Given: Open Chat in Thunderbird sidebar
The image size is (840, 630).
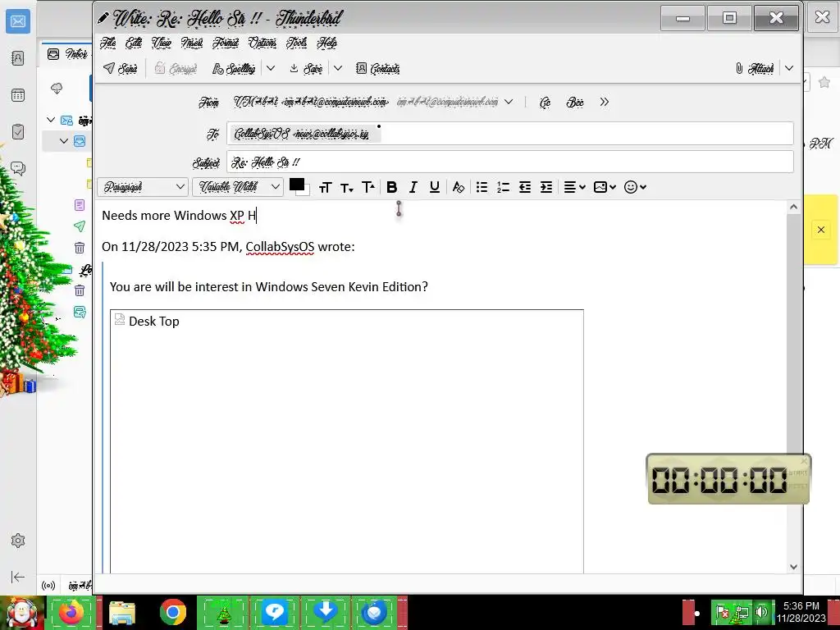Looking at the screenshot, I should click(18, 169).
